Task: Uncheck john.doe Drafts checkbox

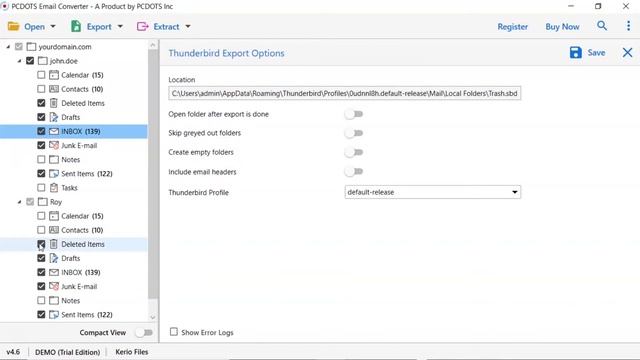Action: pos(41,117)
